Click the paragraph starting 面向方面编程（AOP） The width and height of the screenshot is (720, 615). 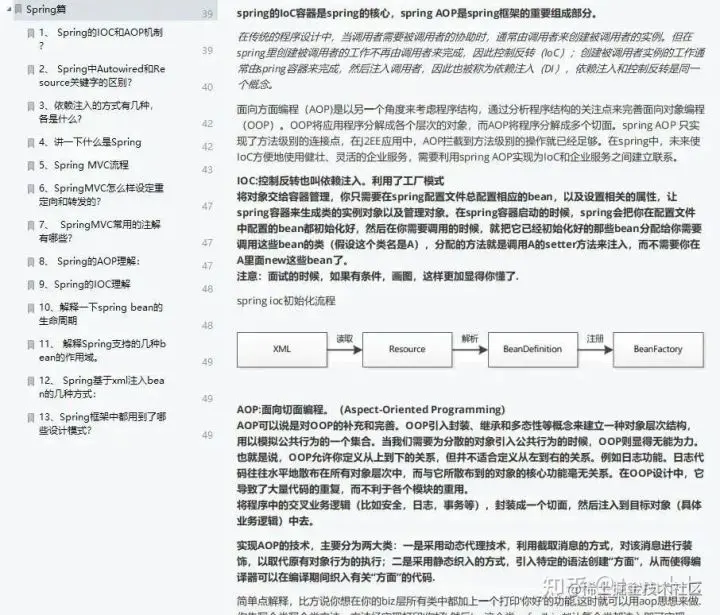[x=471, y=133]
